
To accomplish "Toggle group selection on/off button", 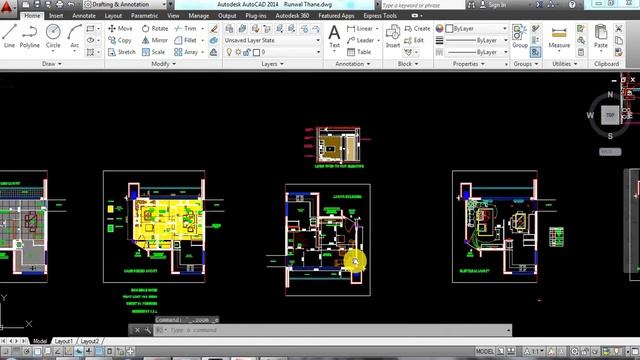I will [x=535, y=52].
